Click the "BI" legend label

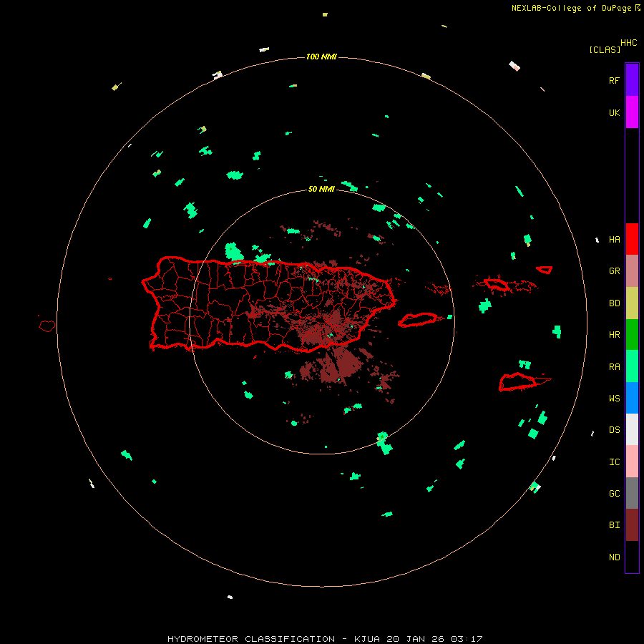(614, 525)
